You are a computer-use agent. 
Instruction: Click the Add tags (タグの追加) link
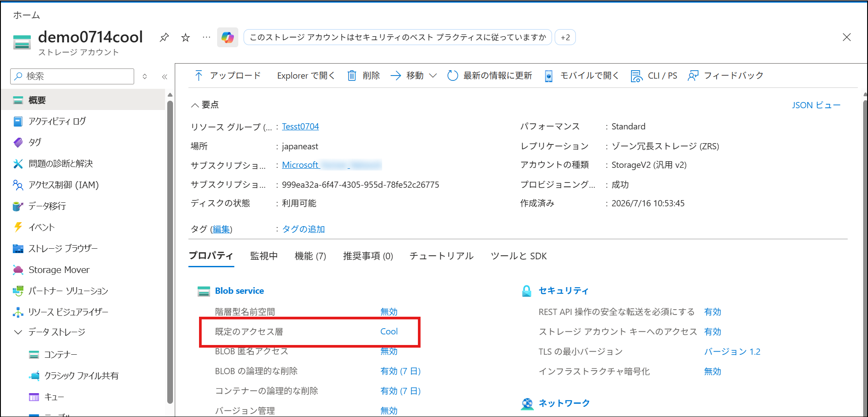pyautogui.click(x=304, y=229)
